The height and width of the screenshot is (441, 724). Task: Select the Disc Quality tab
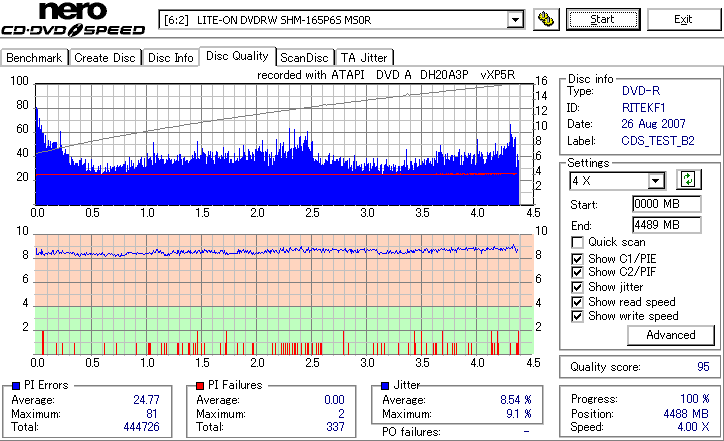[x=237, y=56]
